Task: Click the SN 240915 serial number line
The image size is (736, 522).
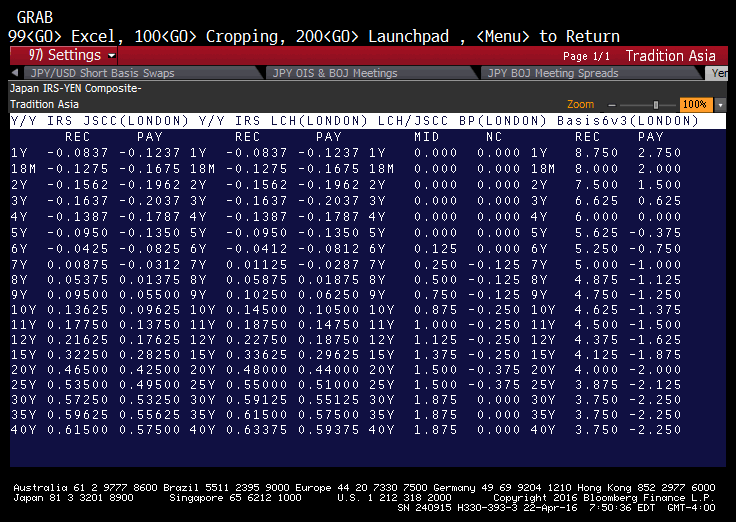Action: coord(556,508)
